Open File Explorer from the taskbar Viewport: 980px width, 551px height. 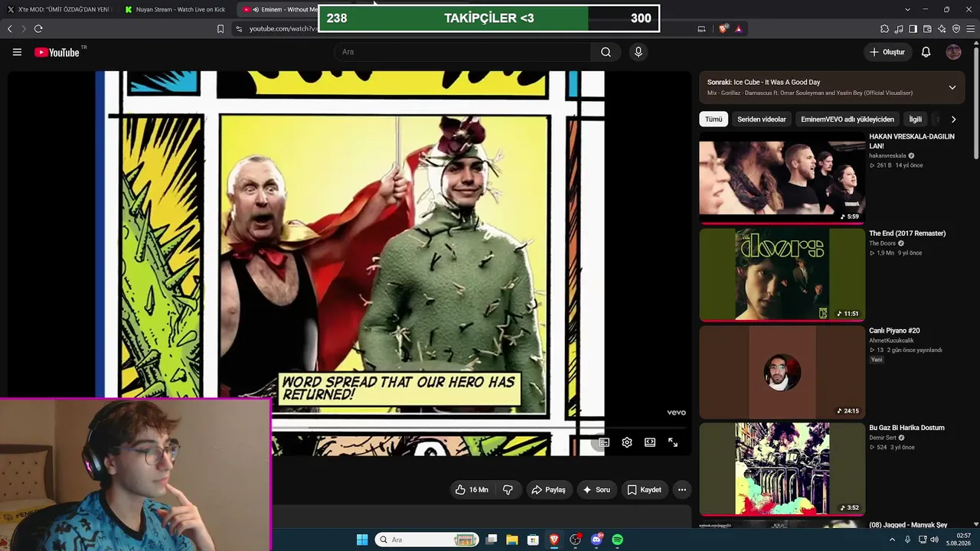pos(512,540)
